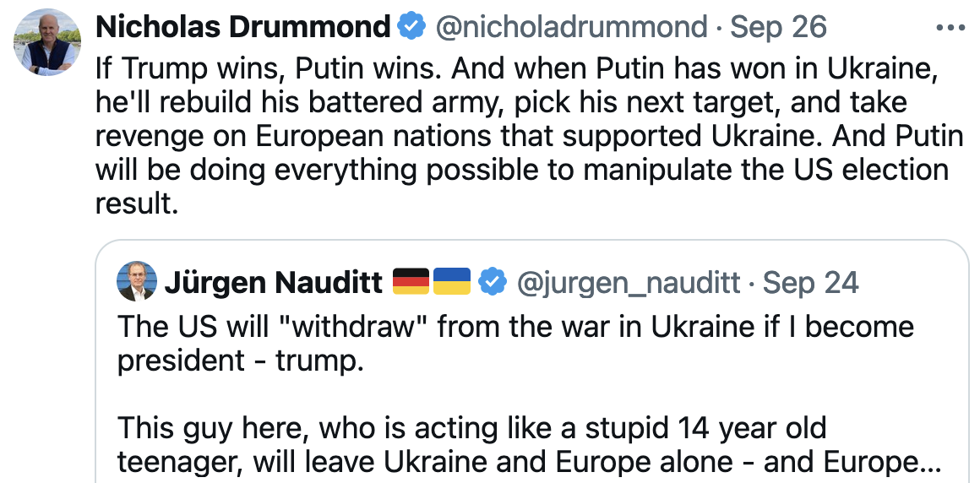
Task: Click the word "result." ending the tweet
Action: pyautogui.click(x=137, y=205)
